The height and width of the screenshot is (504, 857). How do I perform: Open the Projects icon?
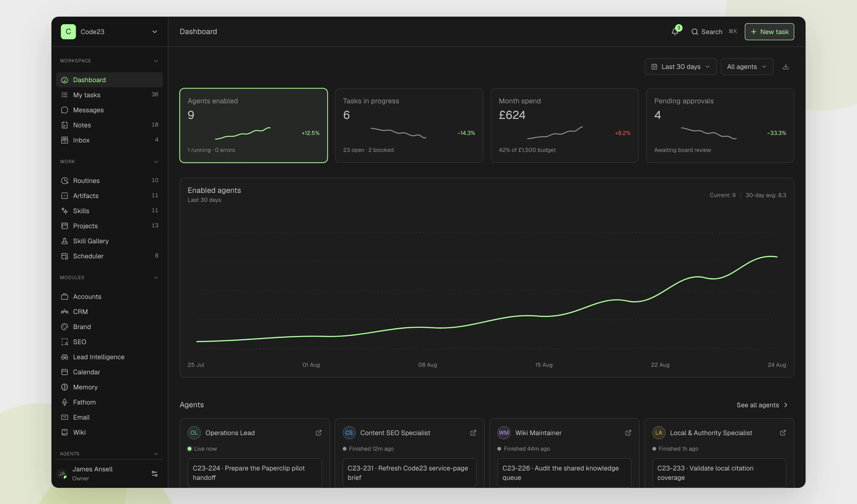(x=65, y=226)
